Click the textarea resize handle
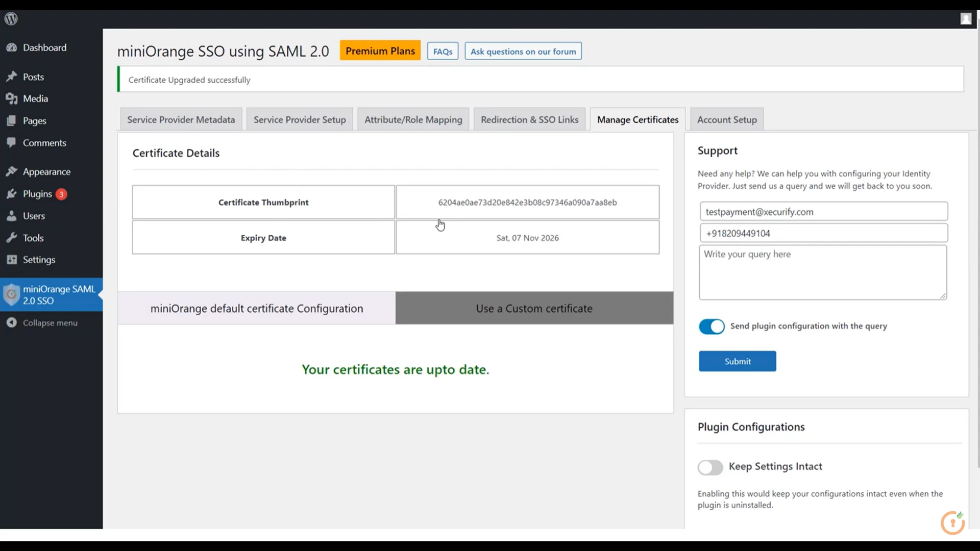Viewport: 980px width, 551px height. (x=943, y=295)
